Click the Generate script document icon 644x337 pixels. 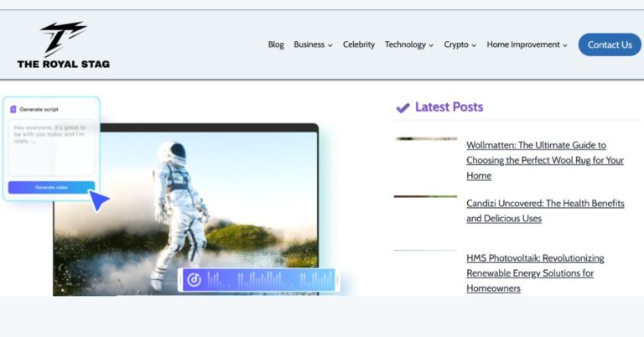(13, 109)
